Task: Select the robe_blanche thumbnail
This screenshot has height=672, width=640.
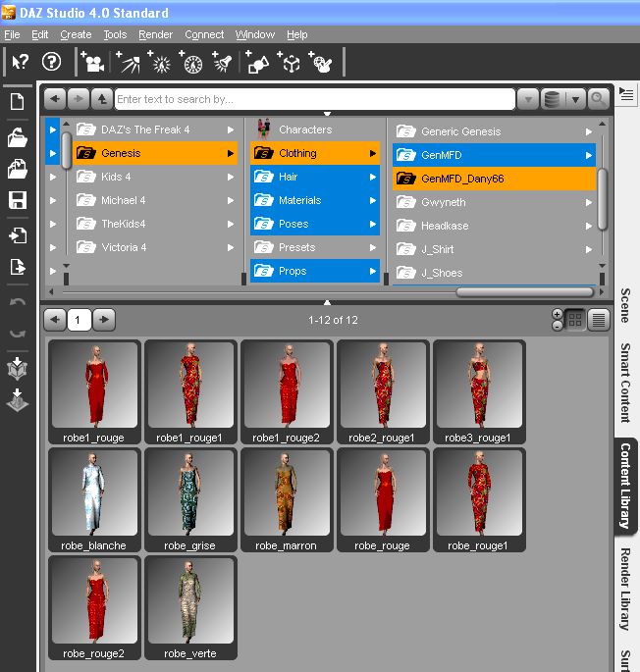Action: [x=94, y=500]
